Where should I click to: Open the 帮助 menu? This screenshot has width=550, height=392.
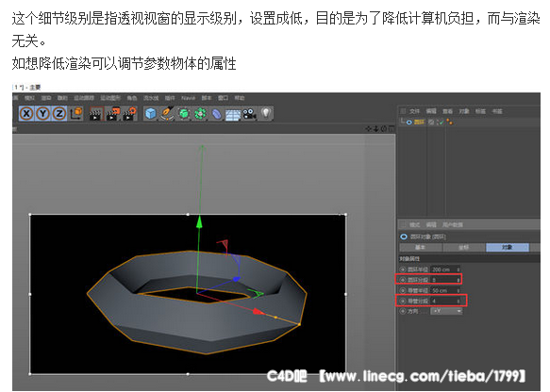[x=240, y=98]
